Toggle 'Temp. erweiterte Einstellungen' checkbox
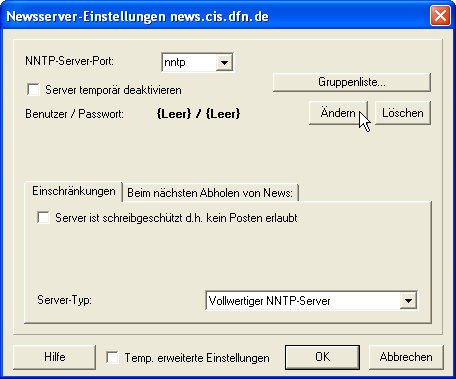The image size is (456, 379). (x=112, y=358)
